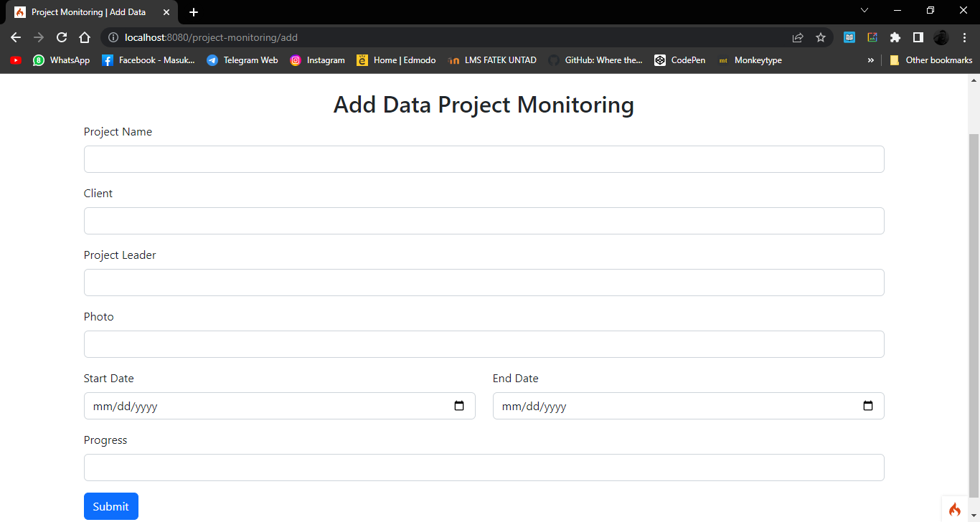
Task: Open a new browser tab
Action: coord(194,12)
